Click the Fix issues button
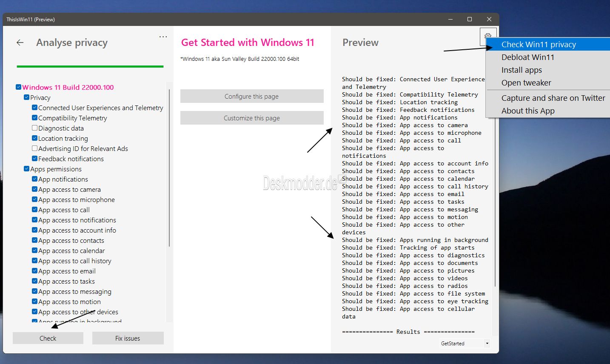Viewport: 610px width, 364px height. tap(128, 338)
